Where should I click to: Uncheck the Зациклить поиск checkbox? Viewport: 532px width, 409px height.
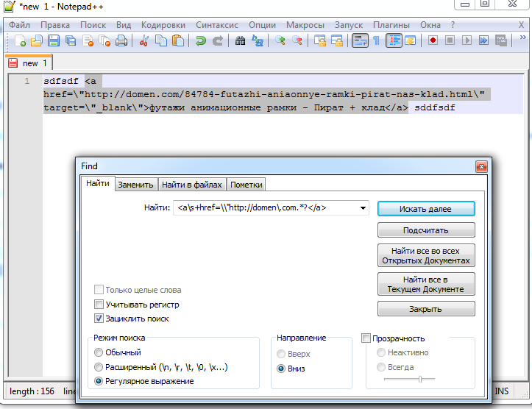(x=99, y=319)
